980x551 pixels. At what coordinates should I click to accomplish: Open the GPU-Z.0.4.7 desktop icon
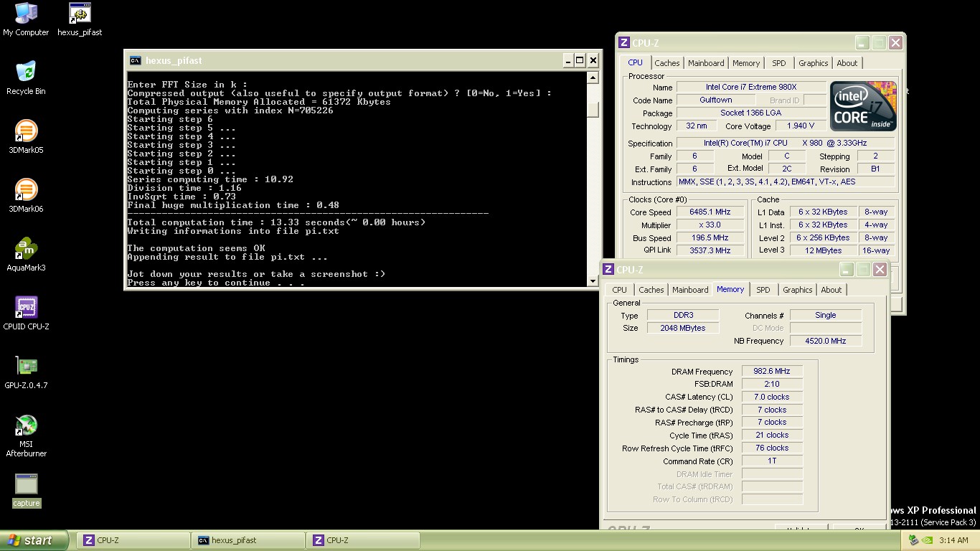click(26, 372)
